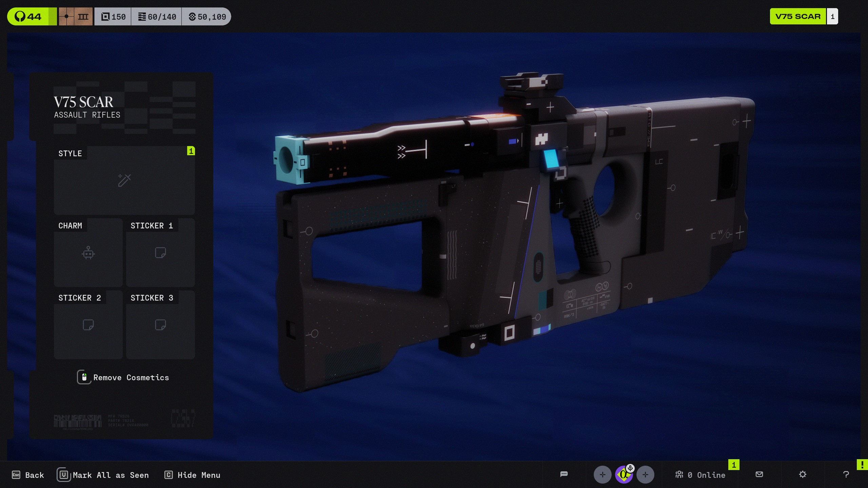Select the CHARM slot

pyautogui.click(x=88, y=253)
